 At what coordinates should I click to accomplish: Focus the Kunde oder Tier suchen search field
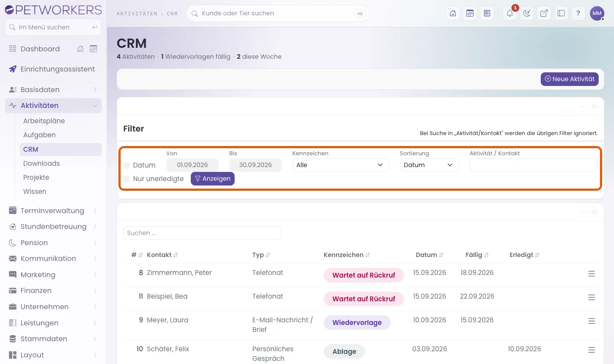(278, 13)
